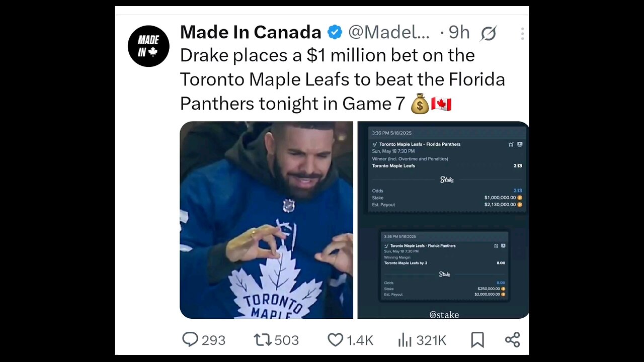Click the 1.4K likes count
Screen dimensions: 644x362
click(x=360, y=340)
